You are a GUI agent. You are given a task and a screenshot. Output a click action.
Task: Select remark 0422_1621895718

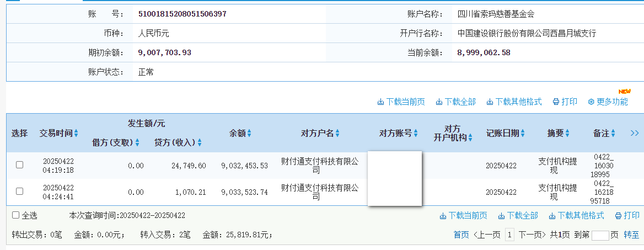603,192
